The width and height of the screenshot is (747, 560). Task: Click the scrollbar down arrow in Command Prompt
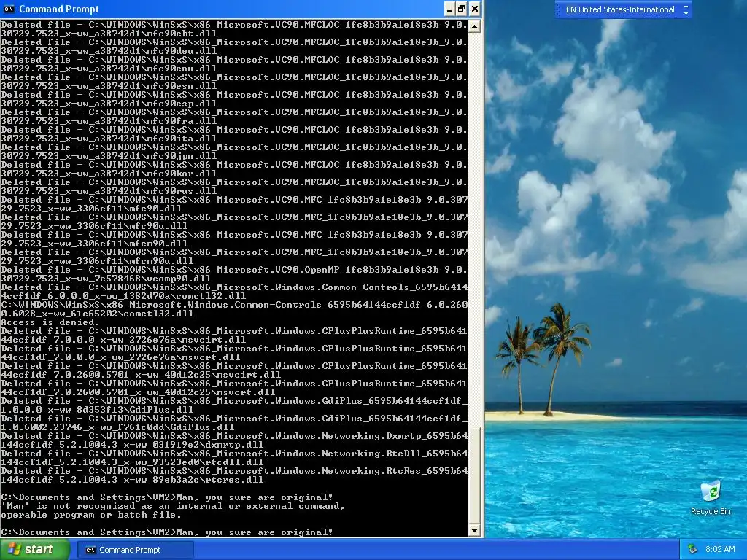coord(474,531)
